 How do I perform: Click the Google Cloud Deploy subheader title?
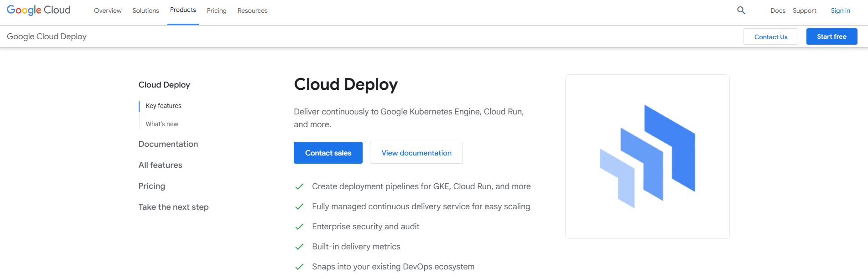[47, 36]
